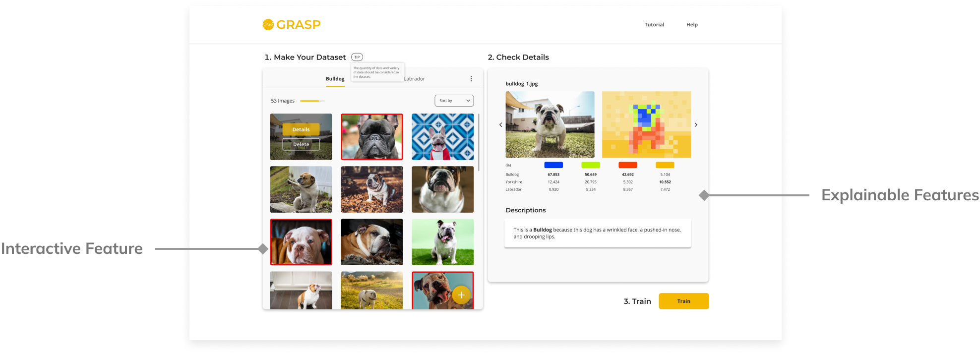Switch to the Bulldog tab
This screenshot has height=354, width=980.
(x=335, y=79)
